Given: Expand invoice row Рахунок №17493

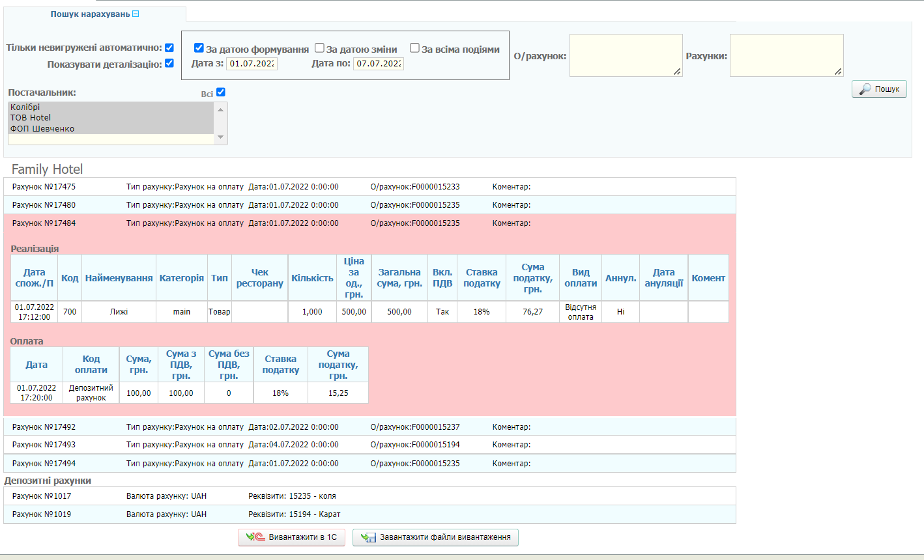Looking at the screenshot, I should tap(44, 445).
